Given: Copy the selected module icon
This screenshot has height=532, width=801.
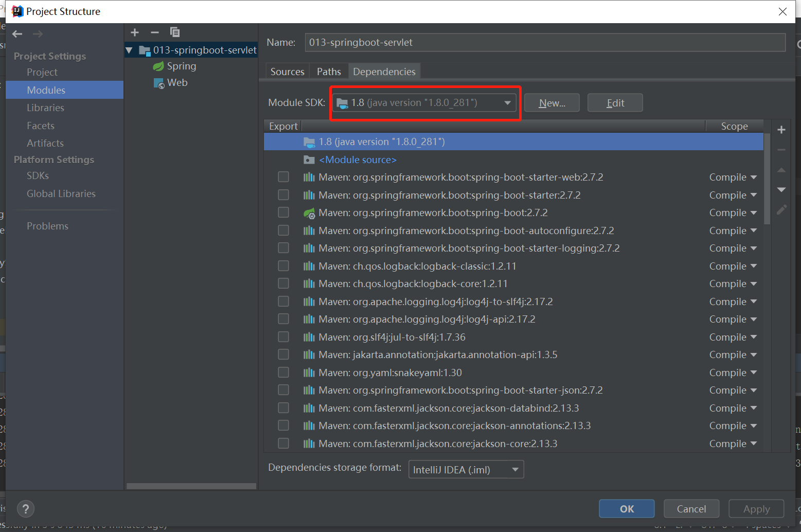Looking at the screenshot, I should (x=175, y=32).
